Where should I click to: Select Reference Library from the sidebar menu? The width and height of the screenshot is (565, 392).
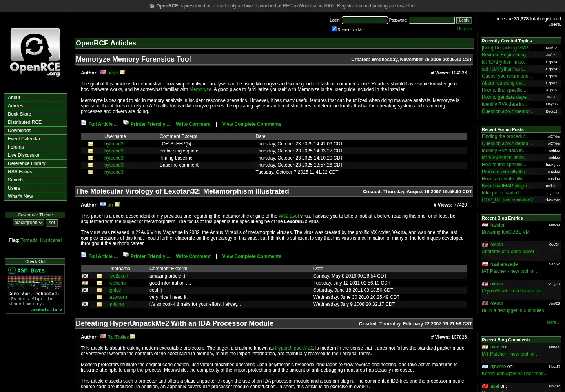tap(35, 163)
